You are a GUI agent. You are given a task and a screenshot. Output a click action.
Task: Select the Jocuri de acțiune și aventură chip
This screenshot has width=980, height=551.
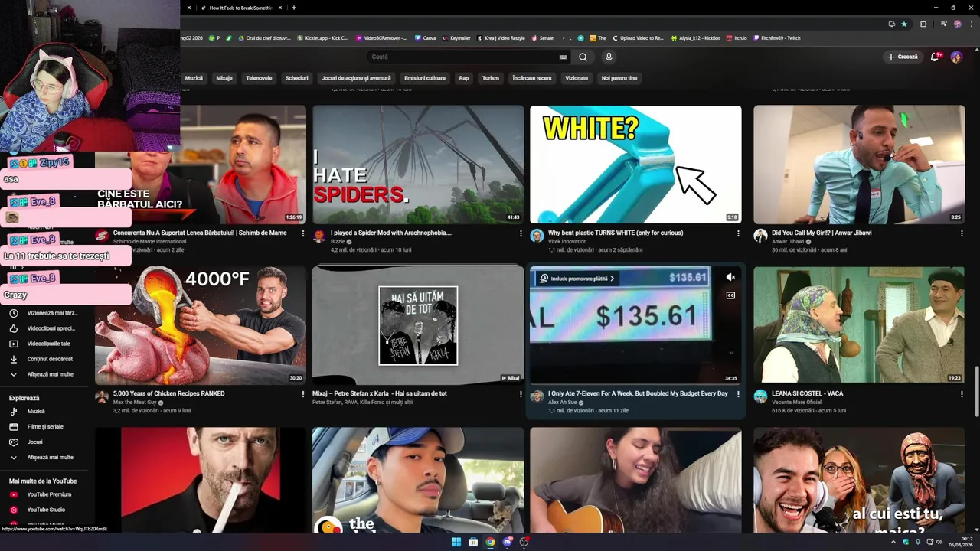(356, 78)
